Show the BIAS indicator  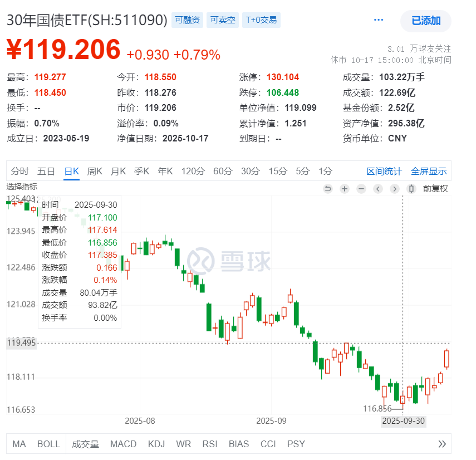click(239, 444)
